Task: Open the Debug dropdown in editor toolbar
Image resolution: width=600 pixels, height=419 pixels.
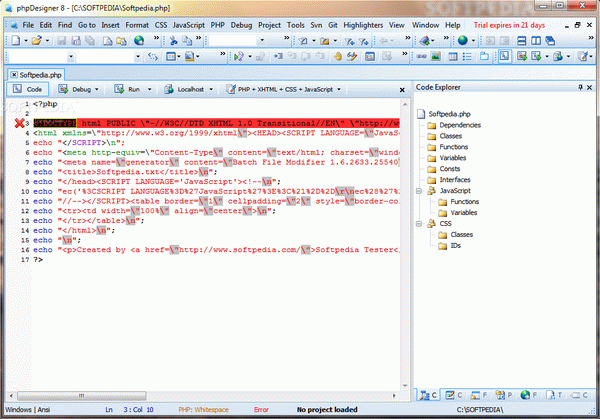Action: (96, 89)
